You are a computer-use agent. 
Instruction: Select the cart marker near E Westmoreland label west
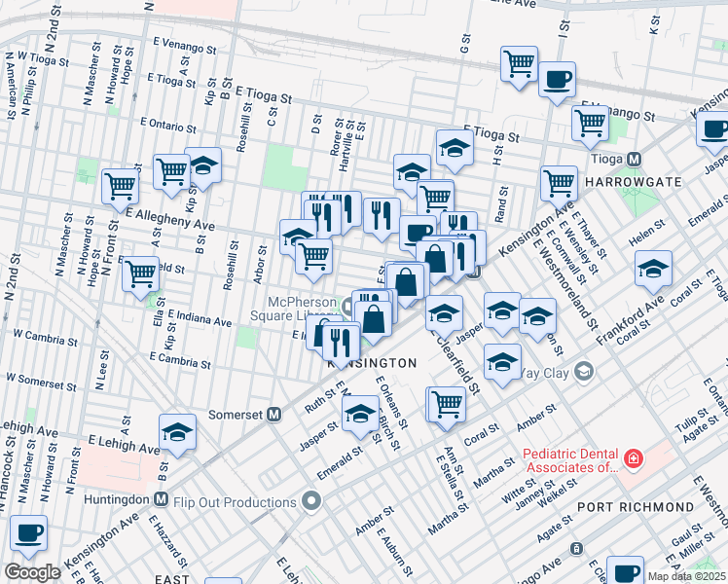click(140, 278)
